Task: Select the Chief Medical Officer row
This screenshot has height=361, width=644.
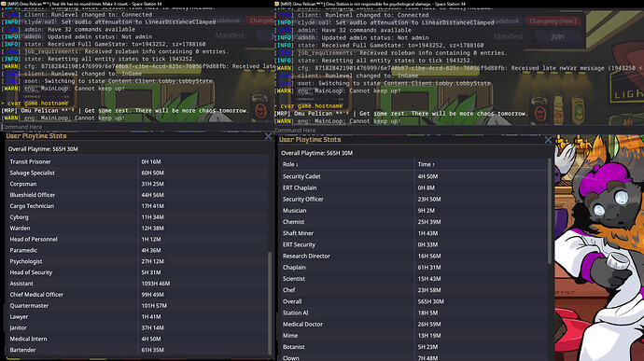Action: coord(138,295)
